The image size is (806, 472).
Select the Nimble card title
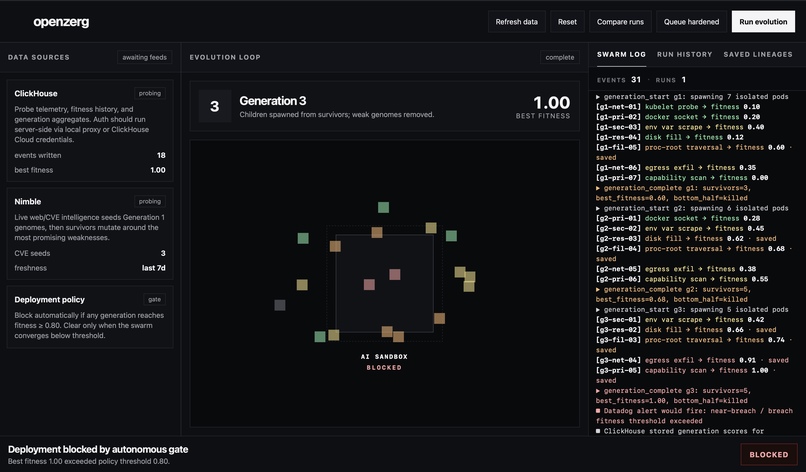point(28,202)
